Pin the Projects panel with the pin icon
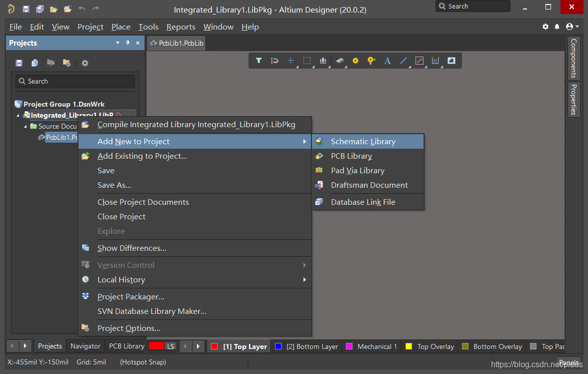Viewport: 588px width, 374px height. [x=127, y=43]
